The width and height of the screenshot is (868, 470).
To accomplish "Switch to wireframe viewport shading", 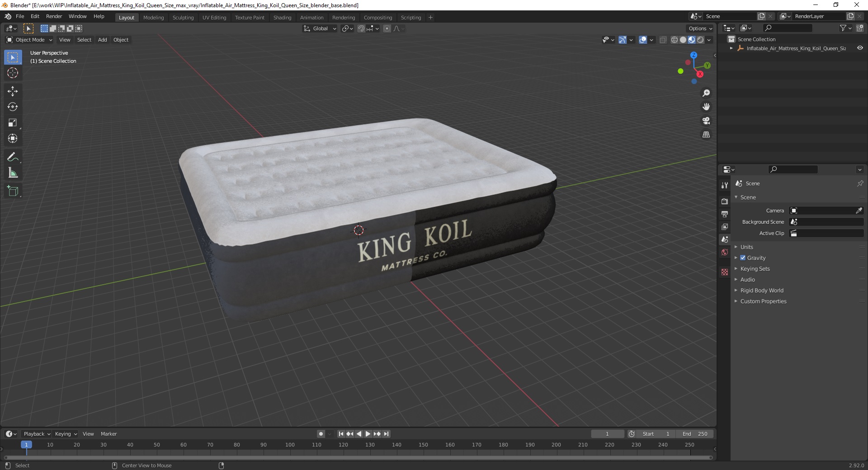I will (675, 40).
